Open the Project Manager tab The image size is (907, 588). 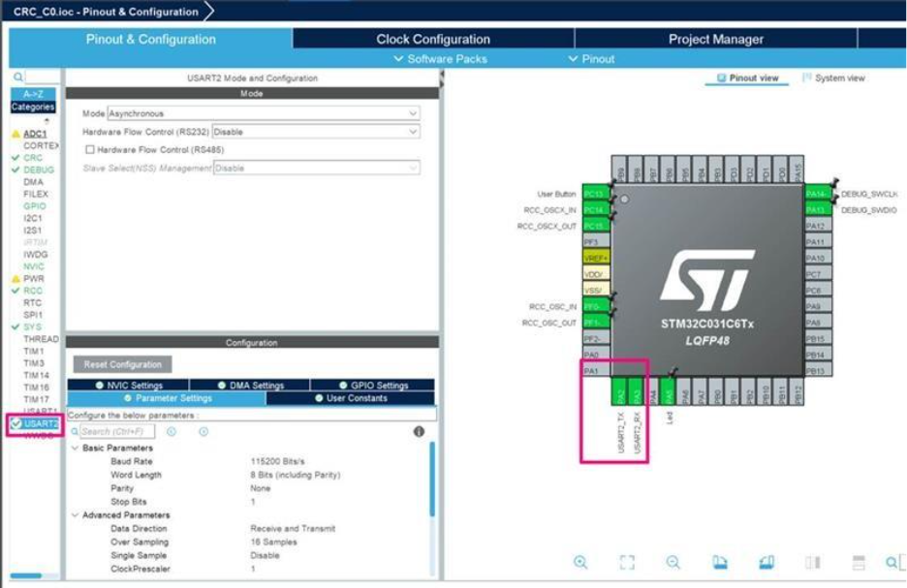[x=716, y=39]
